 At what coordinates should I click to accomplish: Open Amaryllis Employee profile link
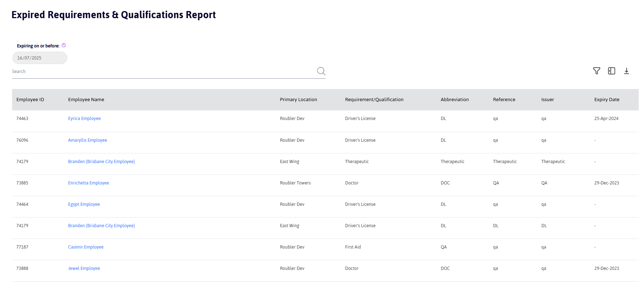[88, 140]
